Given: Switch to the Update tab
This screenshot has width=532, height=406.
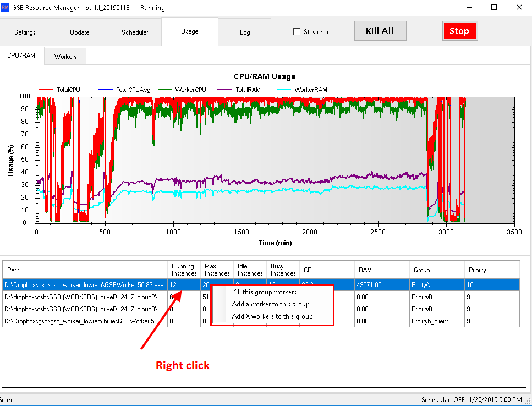Looking at the screenshot, I should (x=79, y=32).
